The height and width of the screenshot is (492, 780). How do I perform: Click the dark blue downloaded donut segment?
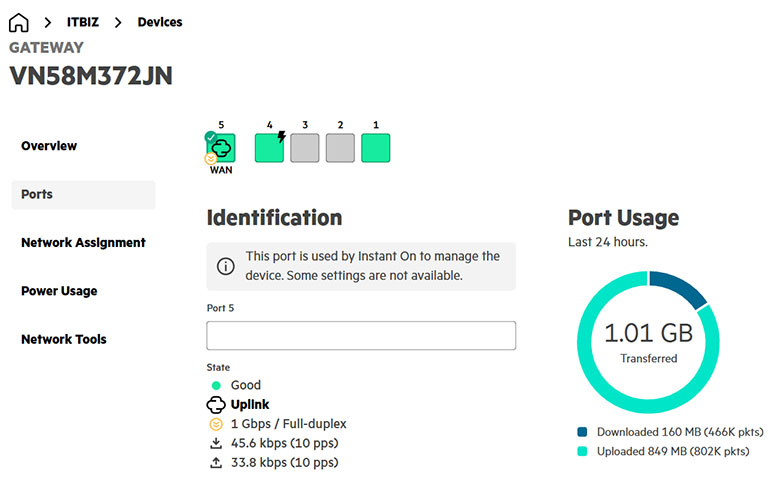678,287
